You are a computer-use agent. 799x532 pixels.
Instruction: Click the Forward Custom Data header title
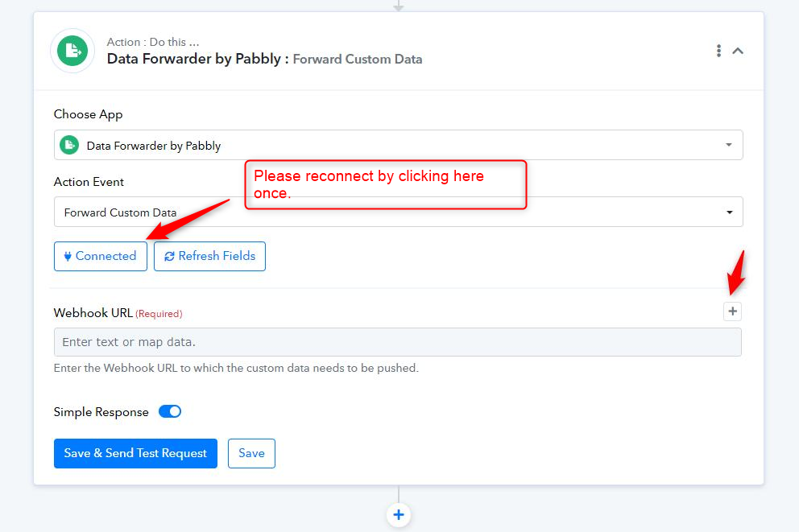click(357, 59)
